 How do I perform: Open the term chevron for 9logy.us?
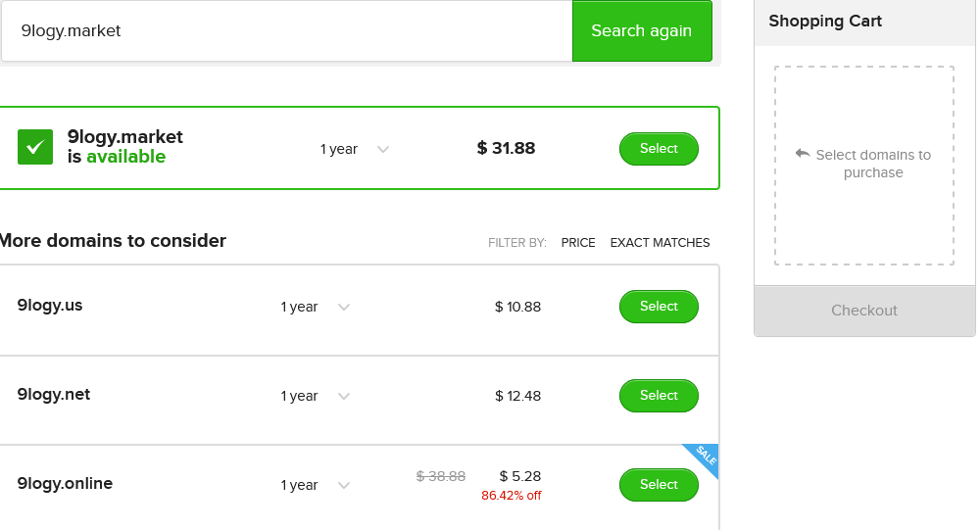point(344,307)
